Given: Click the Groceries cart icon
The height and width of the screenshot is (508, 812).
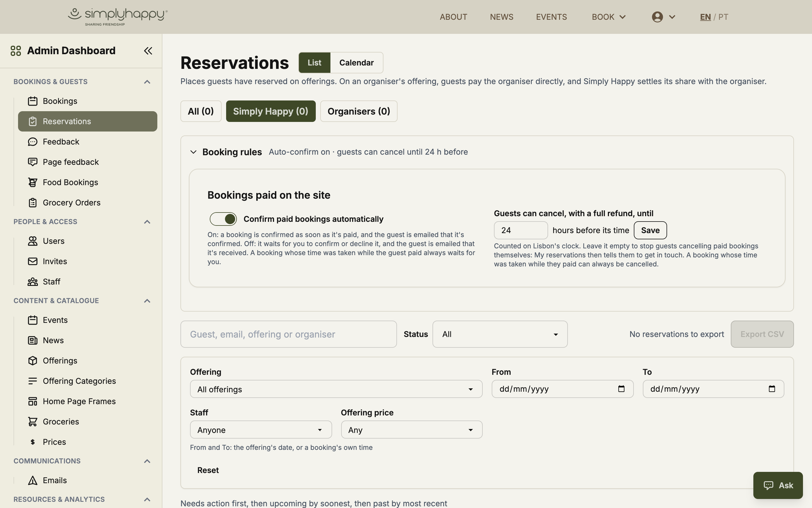Looking at the screenshot, I should pos(32,422).
